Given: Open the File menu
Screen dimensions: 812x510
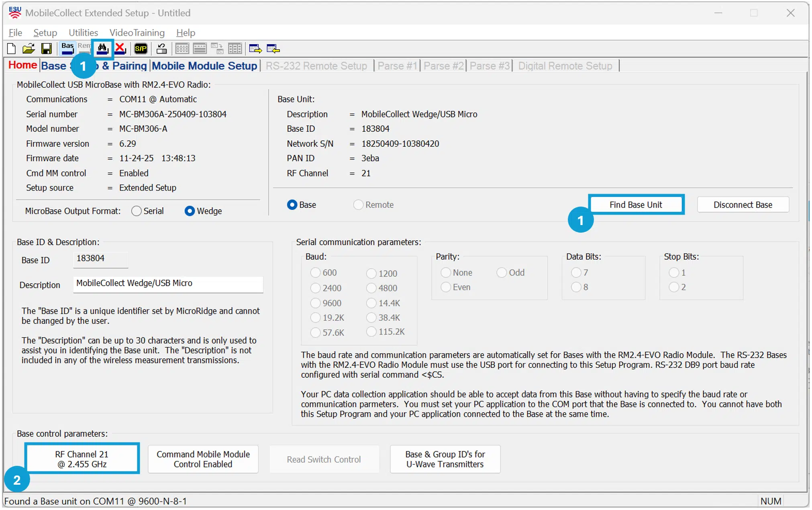Looking at the screenshot, I should pyautogui.click(x=15, y=33).
